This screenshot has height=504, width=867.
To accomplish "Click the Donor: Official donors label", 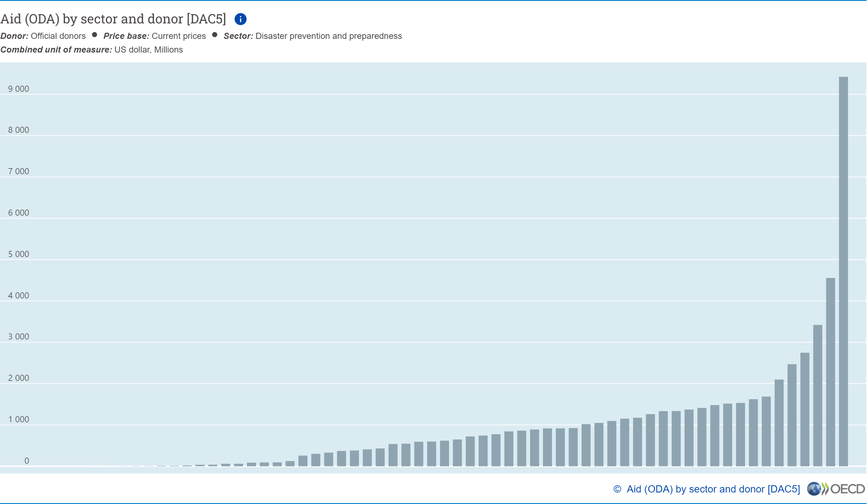I will 43,36.
